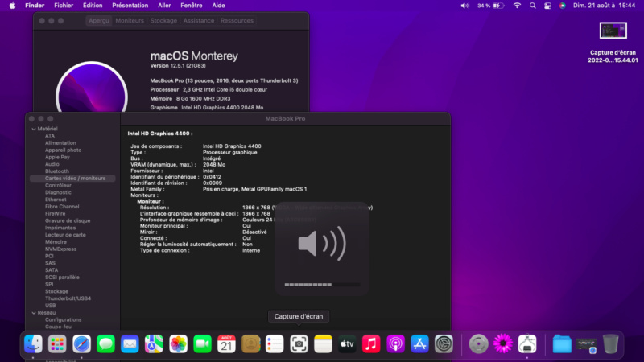Click the date and time in menu bar
The width and height of the screenshot is (644, 362).
tap(605, 6)
